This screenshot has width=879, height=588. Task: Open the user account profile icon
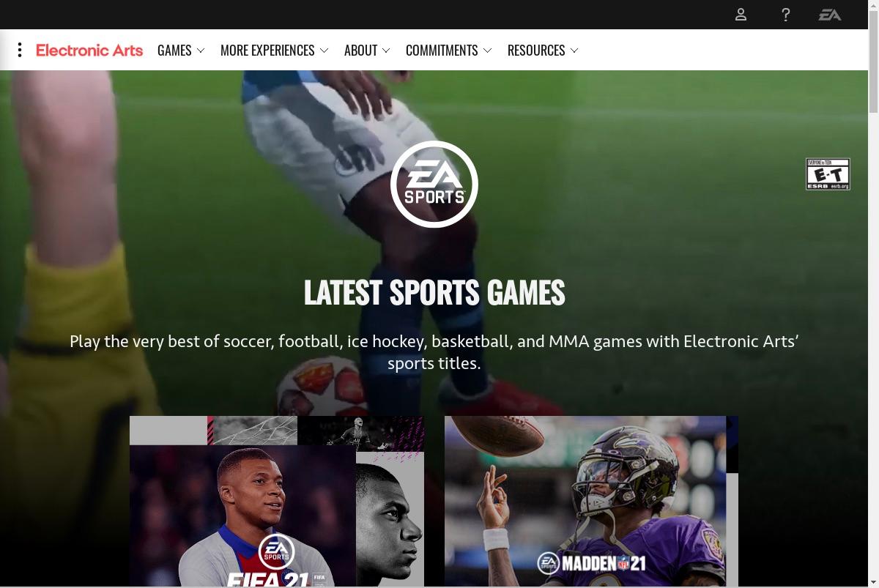(x=741, y=15)
